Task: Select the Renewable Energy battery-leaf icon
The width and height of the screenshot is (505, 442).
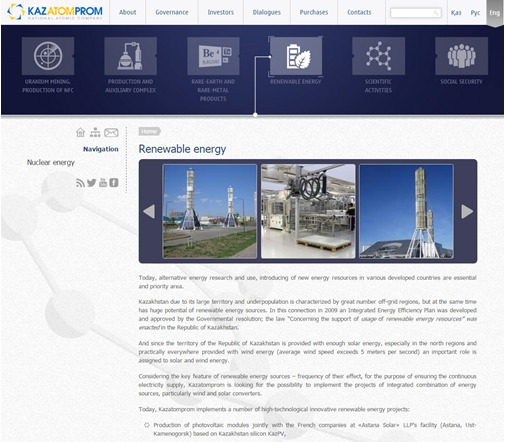Action: click(296, 56)
